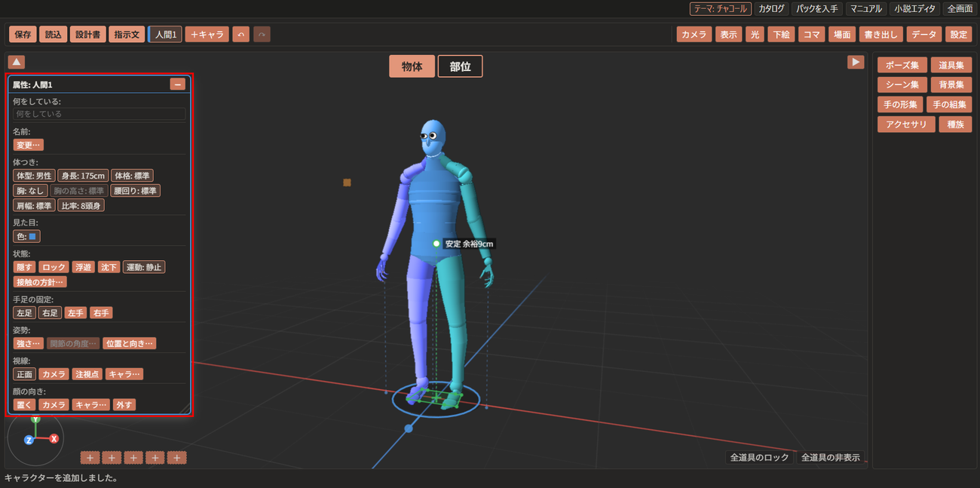Toggle the 左足 limb fix
The width and height of the screenshot is (980, 488).
click(x=24, y=312)
